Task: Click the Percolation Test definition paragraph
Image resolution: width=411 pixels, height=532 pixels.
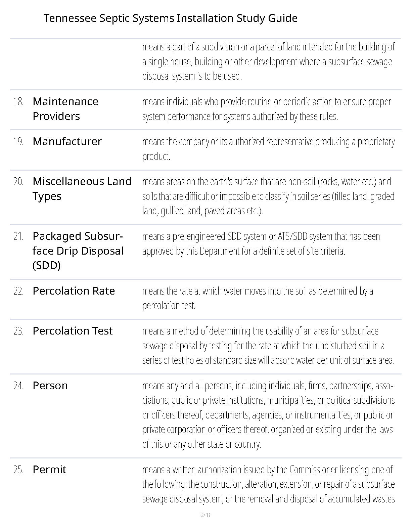Action: tap(268, 346)
